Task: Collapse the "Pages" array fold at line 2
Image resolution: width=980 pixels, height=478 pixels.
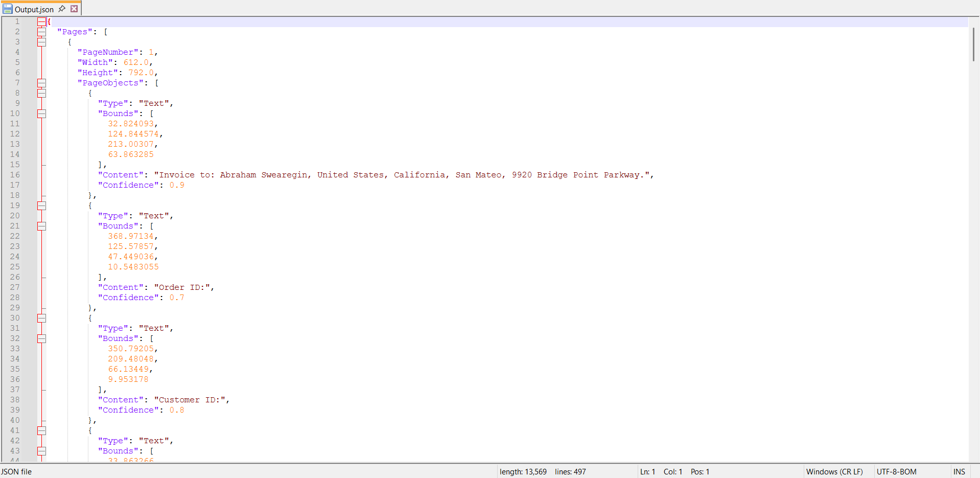Action: (x=41, y=32)
